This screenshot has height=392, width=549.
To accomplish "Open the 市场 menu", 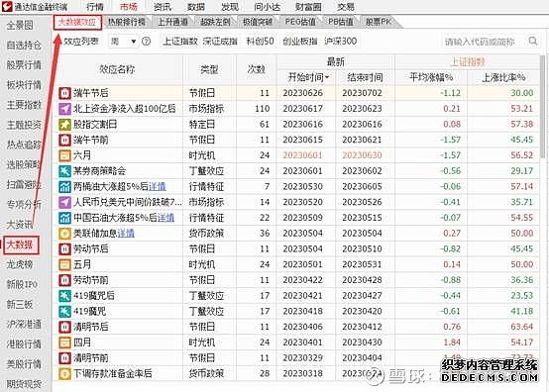I will (129, 7).
